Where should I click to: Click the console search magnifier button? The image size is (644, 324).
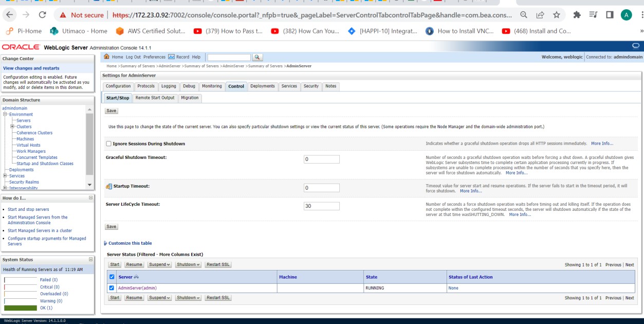click(x=257, y=57)
